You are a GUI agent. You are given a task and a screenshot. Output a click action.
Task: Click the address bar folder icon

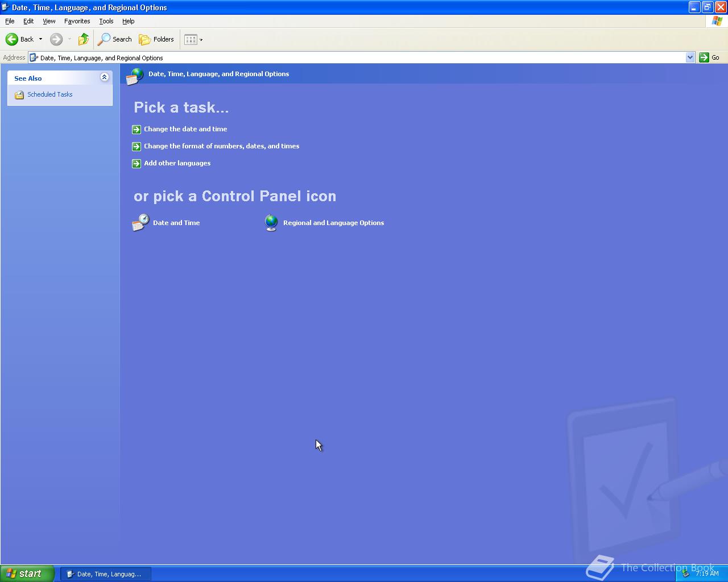34,57
